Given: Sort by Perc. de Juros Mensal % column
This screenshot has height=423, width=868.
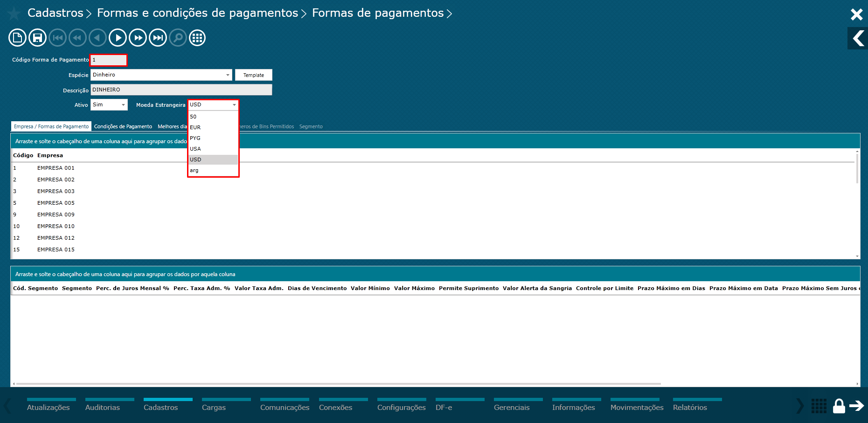Looking at the screenshot, I should [x=132, y=288].
